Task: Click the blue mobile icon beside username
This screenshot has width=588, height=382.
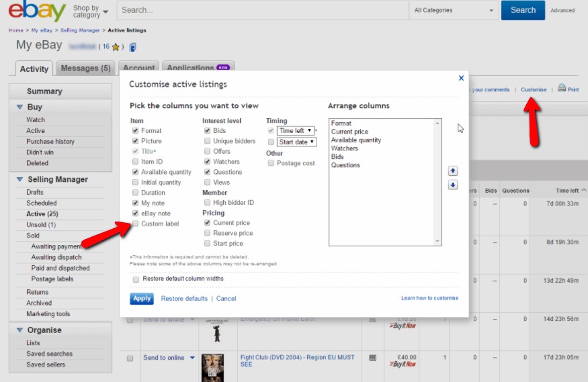Action: (x=132, y=47)
